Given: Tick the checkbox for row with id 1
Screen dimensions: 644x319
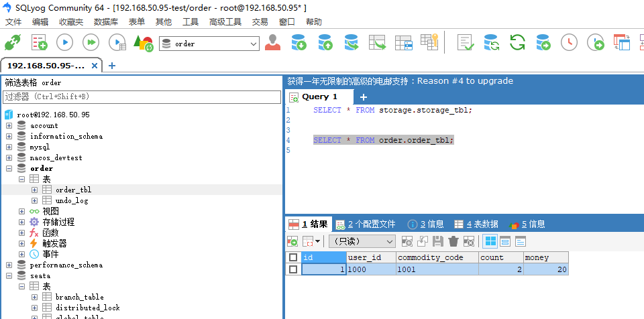Looking at the screenshot, I should 293,269.
